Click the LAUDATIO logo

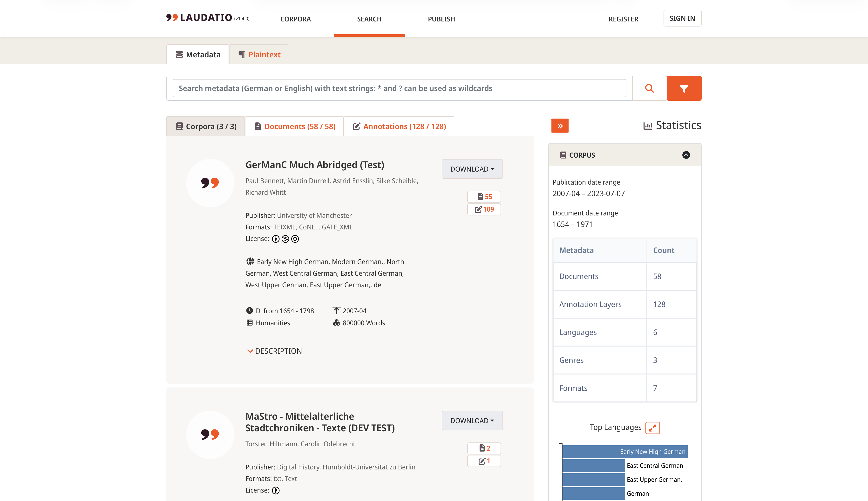[x=199, y=18]
